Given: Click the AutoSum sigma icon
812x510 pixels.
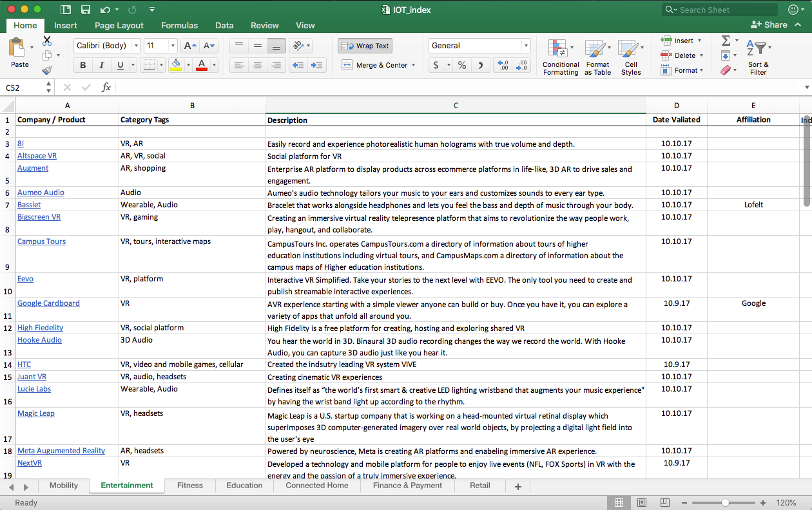Looking at the screenshot, I should pos(726,41).
